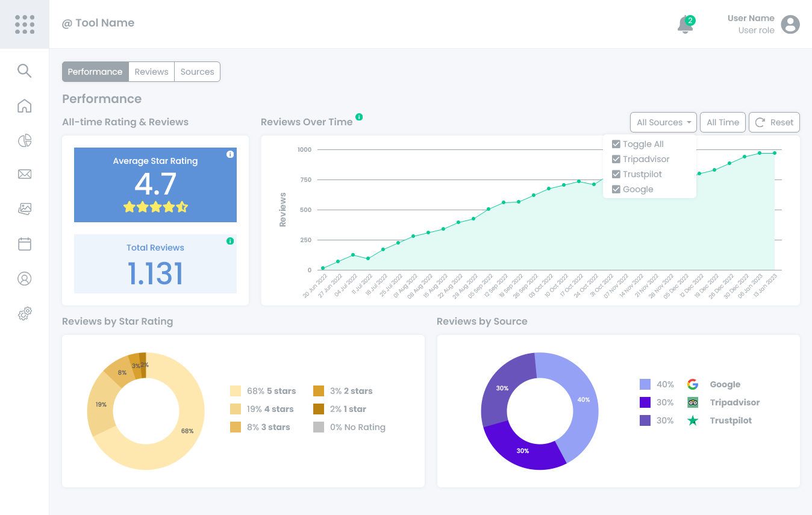Click the notification bell icon
Image resolution: width=812 pixels, height=515 pixels.
[x=685, y=25]
